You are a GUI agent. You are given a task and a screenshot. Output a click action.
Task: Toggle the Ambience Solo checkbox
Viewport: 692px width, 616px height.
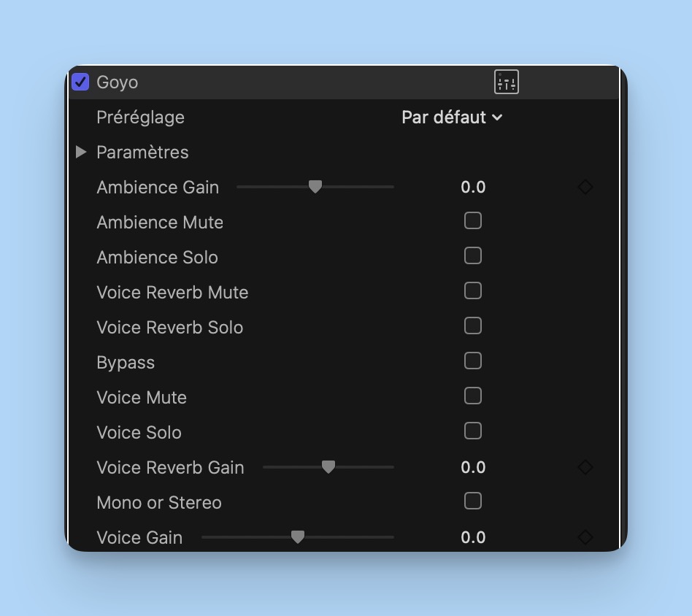(x=473, y=255)
